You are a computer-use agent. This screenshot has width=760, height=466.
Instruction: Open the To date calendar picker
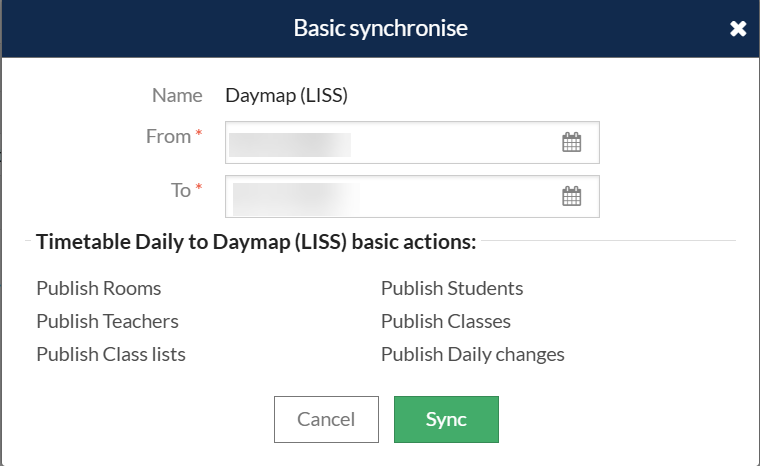pos(571,196)
